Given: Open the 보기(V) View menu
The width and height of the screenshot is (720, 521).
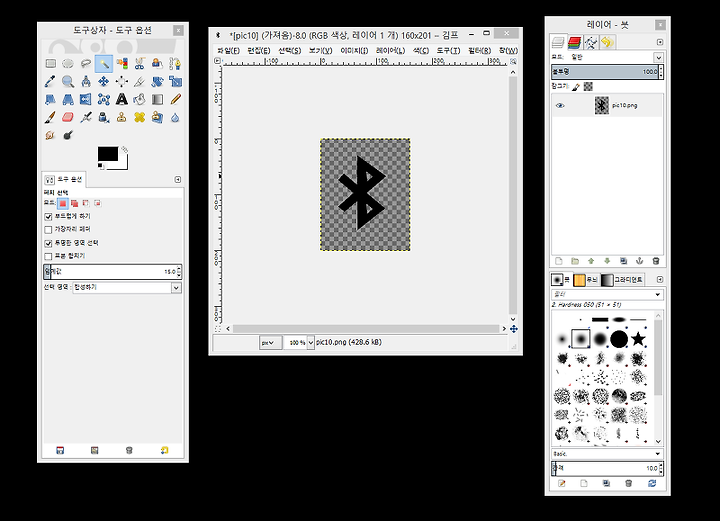Looking at the screenshot, I should [321, 50].
